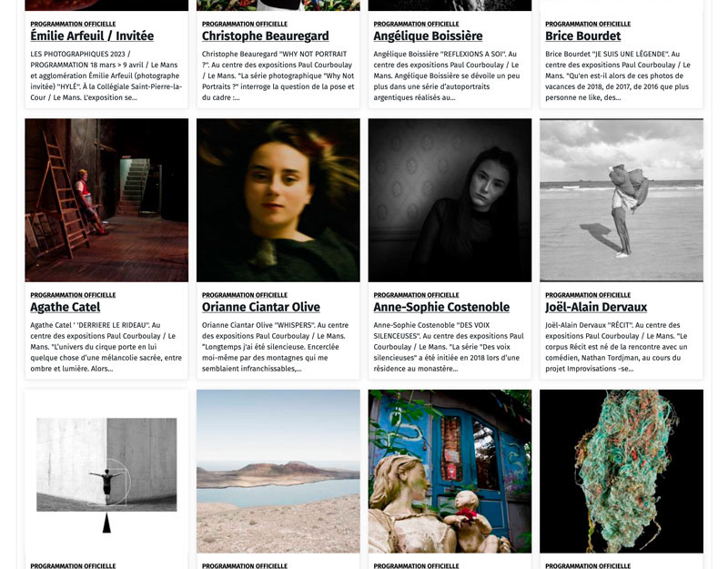The height and width of the screenshot is (569, 728).
Task: Click Programmation Officielle above Agathe Catel
Action: [73, 295]
